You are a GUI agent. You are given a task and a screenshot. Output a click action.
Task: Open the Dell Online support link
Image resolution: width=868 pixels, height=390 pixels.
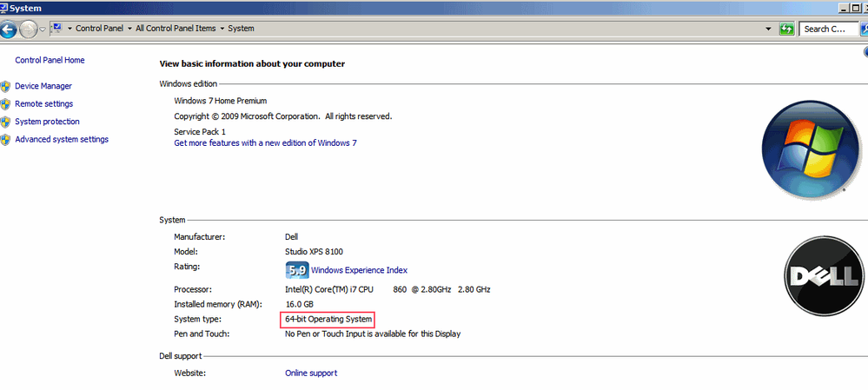pyautogui.click(x=310, y=373)
